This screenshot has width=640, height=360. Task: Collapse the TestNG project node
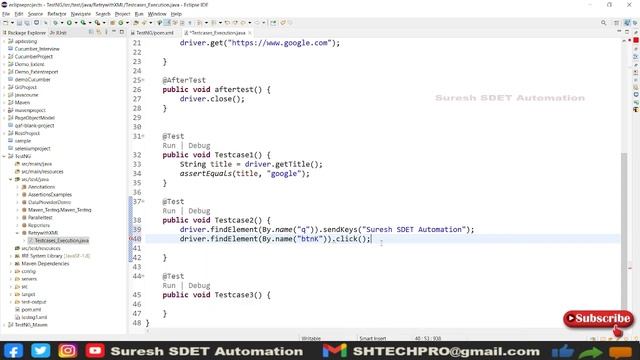[4, 156]
